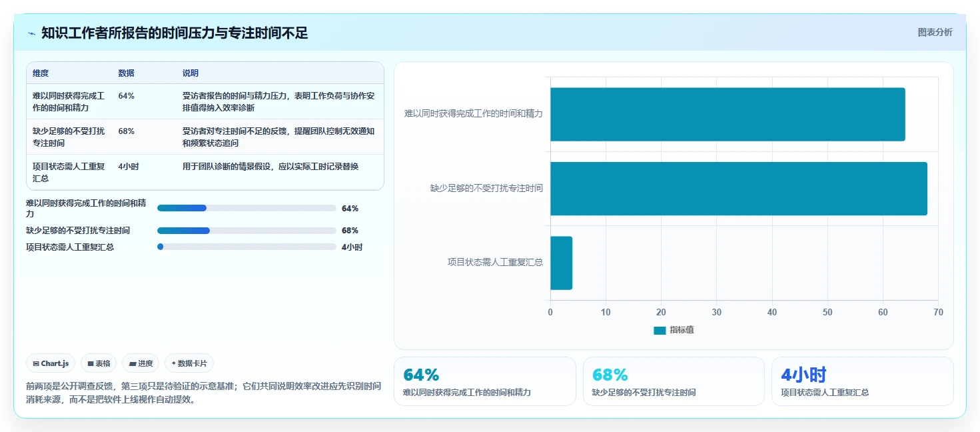This screenshot has width=980, height=432.
Task: Click the large 4小时 figure on its data card
Action: 803,375
